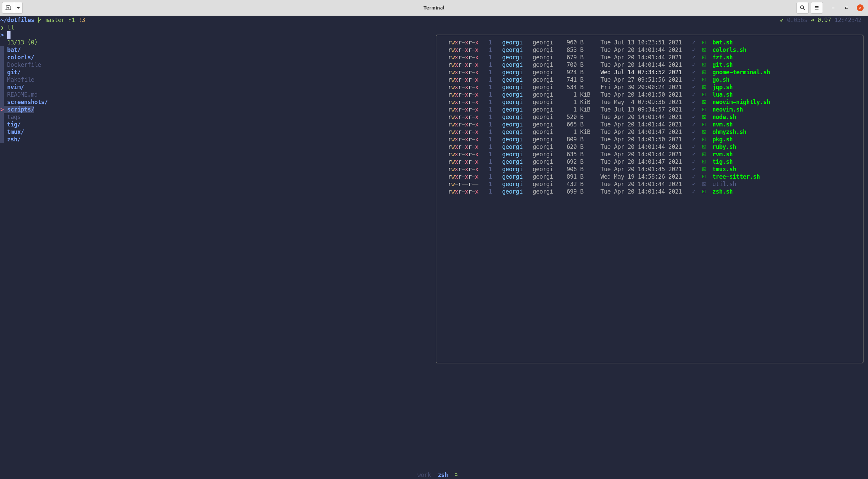The width and height of the screenshot is (868, 479).
Task: Click the README.md file entry
Action: click(22, 95)
